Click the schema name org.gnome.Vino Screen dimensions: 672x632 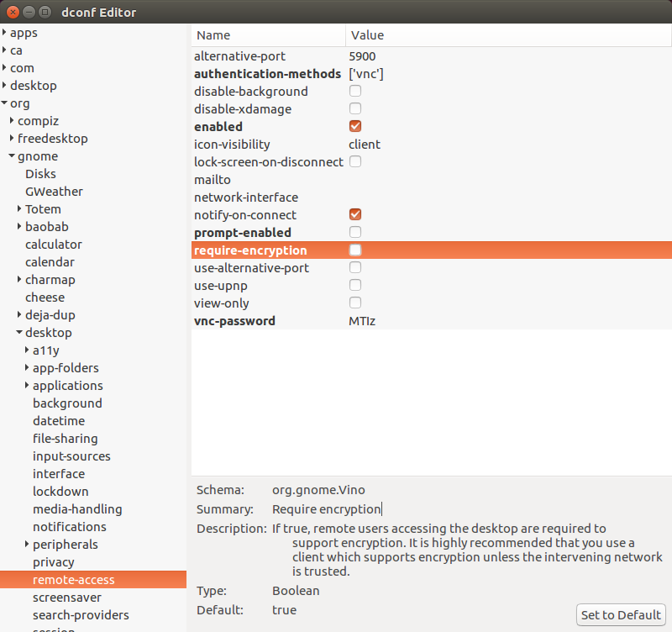tap(318, 490)
